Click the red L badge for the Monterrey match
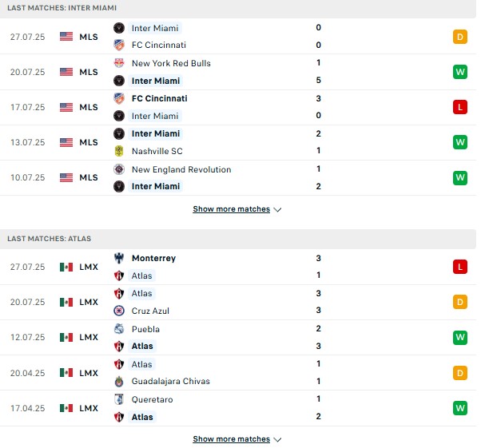This screenshot has width=481, height=448. click(460, 267)
